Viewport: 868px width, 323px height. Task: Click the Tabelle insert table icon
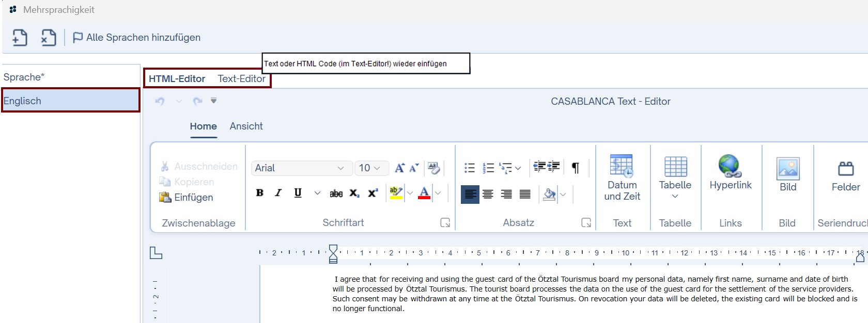675,167
